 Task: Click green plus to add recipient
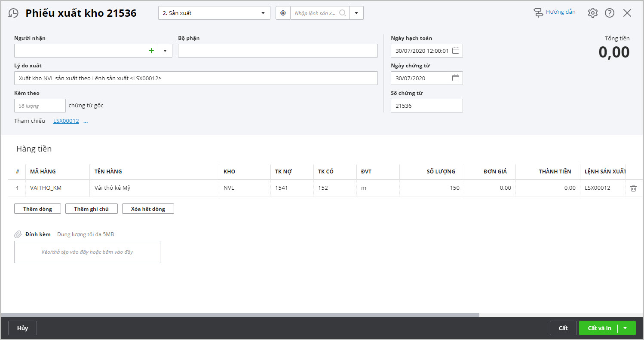151,51
